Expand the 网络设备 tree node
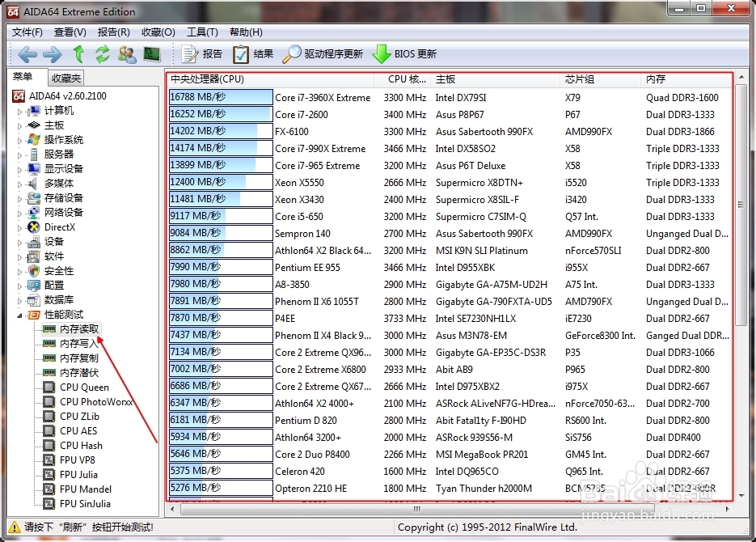756x542 pixels. coord(19,213)
